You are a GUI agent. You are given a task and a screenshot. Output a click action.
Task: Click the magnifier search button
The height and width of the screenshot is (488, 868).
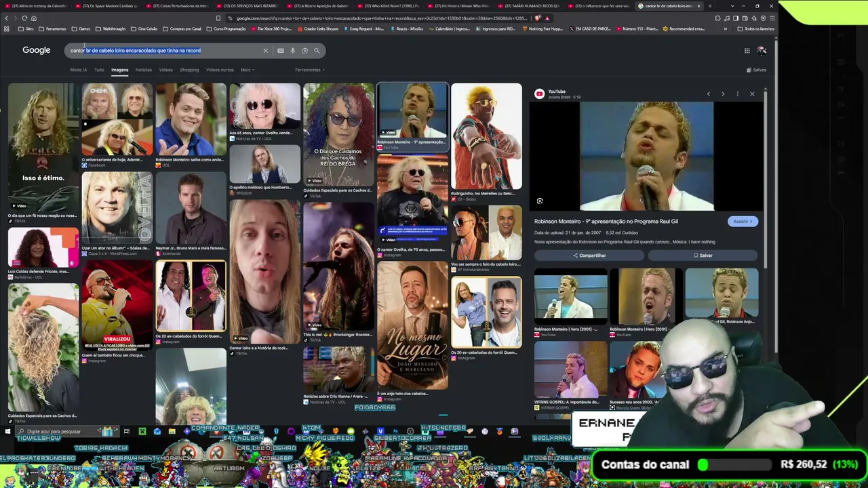tap(317, 51)
